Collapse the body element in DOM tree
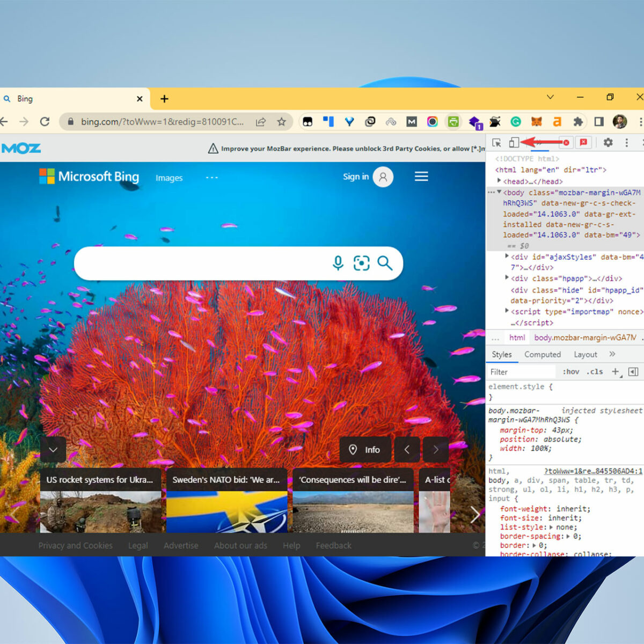This screenshot has height=644, width=644. pos(499,192)
